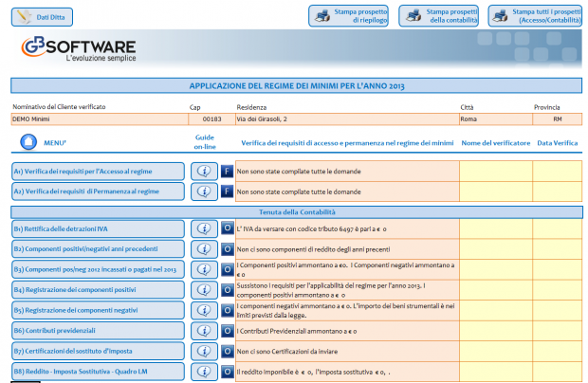Open B5) Registrazione dei componenti negativi
The image size is (588, 383).
[x=98, y=310]
